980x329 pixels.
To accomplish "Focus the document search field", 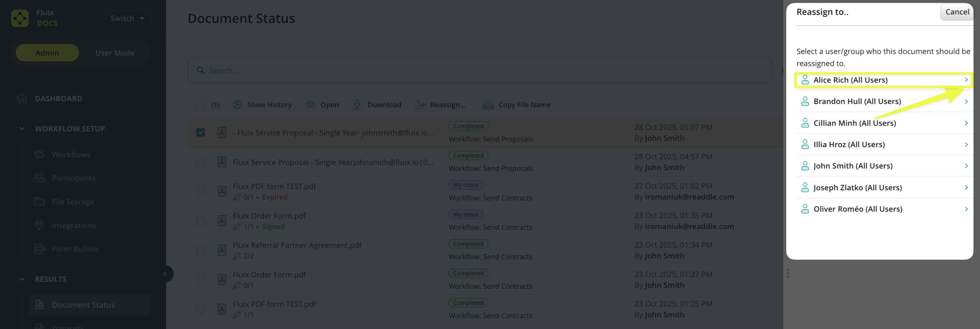I will point(479,71).
